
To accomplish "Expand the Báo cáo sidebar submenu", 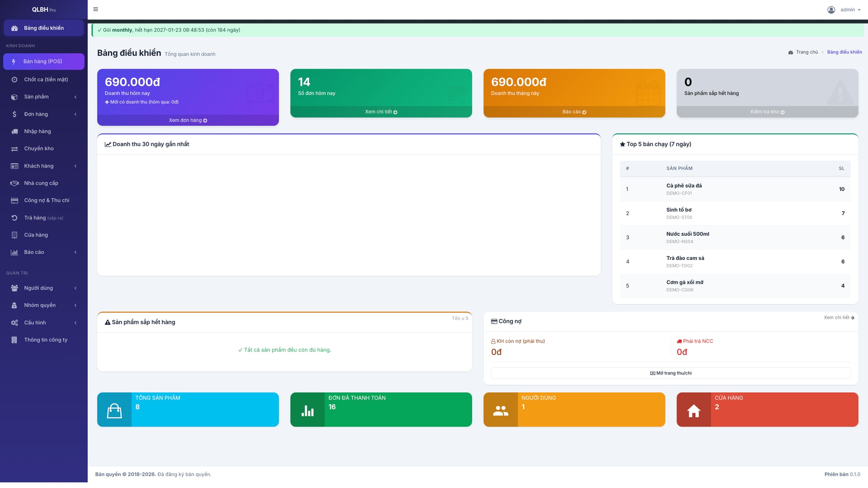I will pyautogui.click(x=44, y=252).
